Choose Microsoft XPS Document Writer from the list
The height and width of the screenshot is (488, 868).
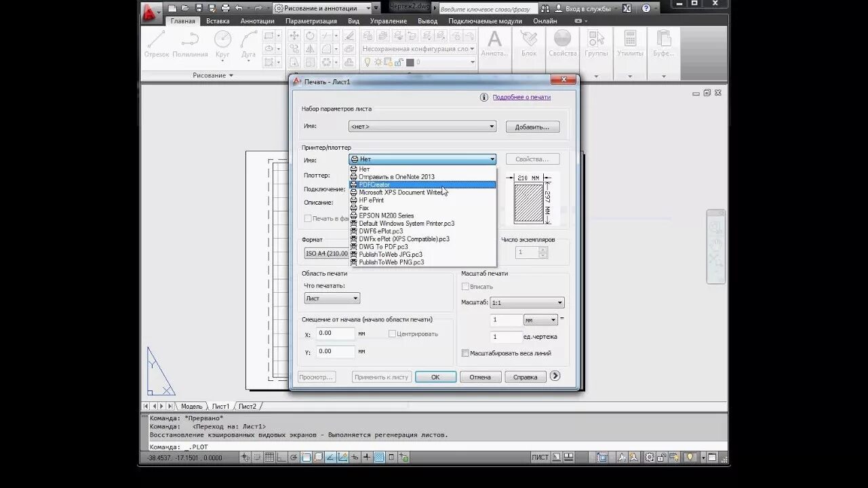pyautogui.click(x=401, y=192)
